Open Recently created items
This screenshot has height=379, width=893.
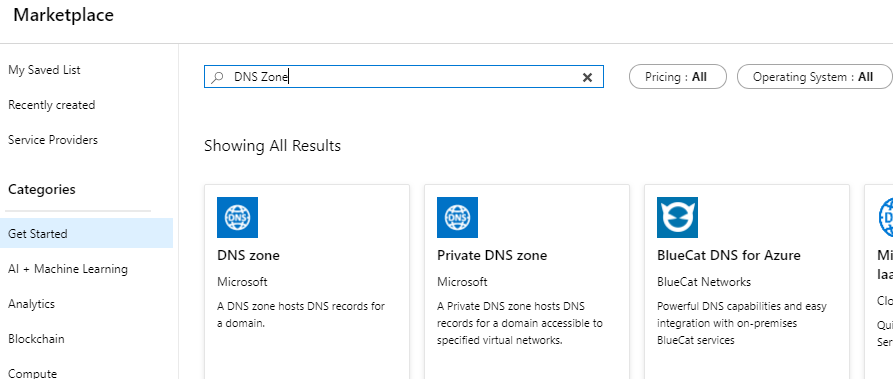coord(51,105)
